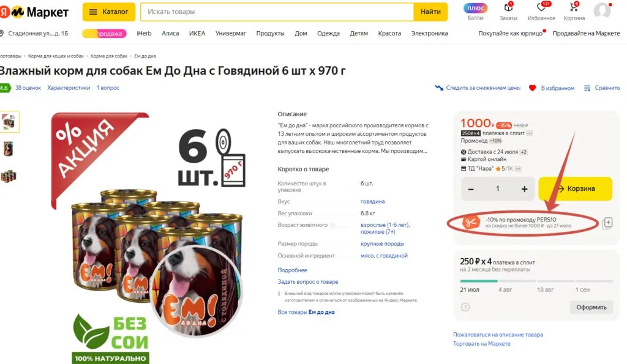Expand seller ТД Нара more options dots
This screenshot has height=364, width=627.
pos(518,169)
